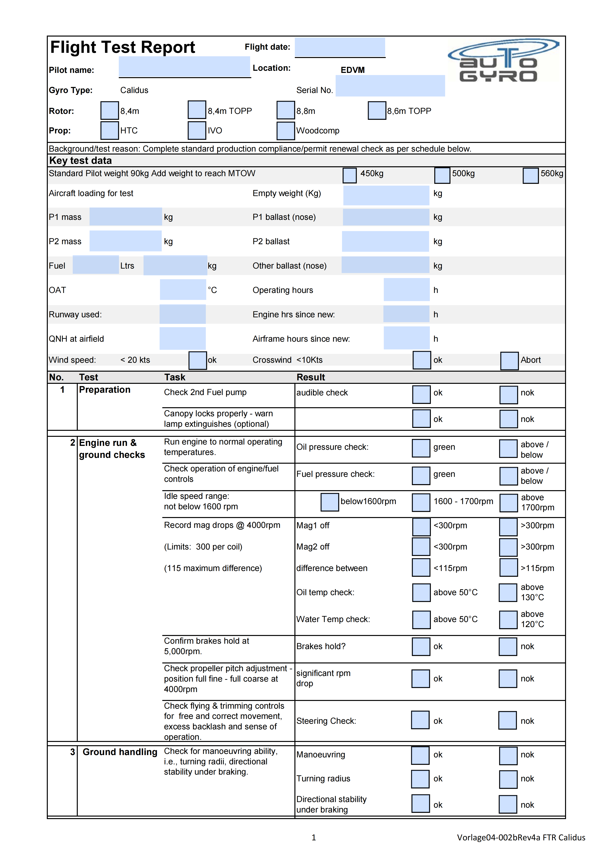The height and width of the screenshot is (868, 614).
Task: Check the 1600 - 1700rpm idle checkbox
Action: 421,502
